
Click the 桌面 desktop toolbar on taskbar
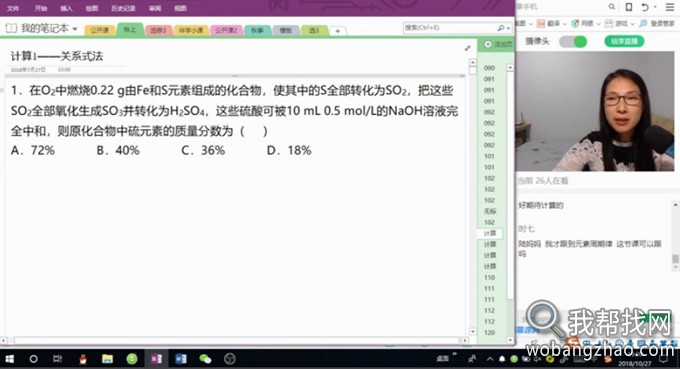click(x=442, y=359)
